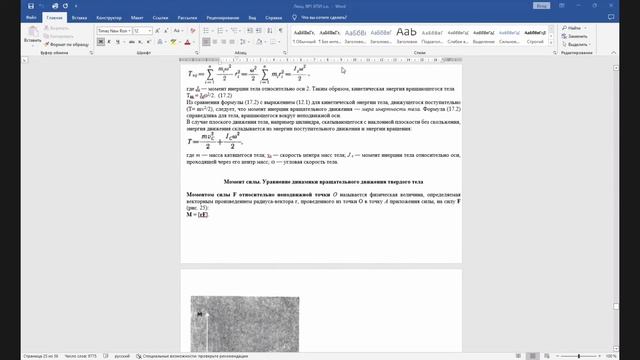Click the vertical scrollbar thumb
The width and height of the screenshot is (640, 360).
coord(616,307)
